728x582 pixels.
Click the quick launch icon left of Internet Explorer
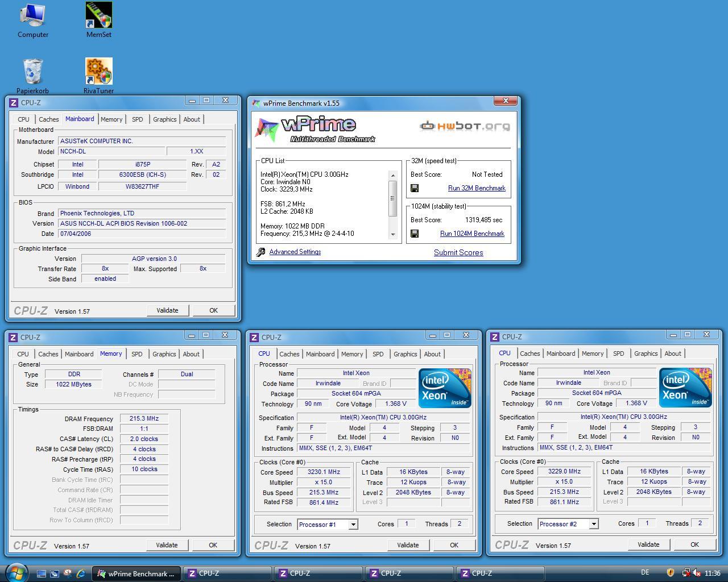coord(68,573)
